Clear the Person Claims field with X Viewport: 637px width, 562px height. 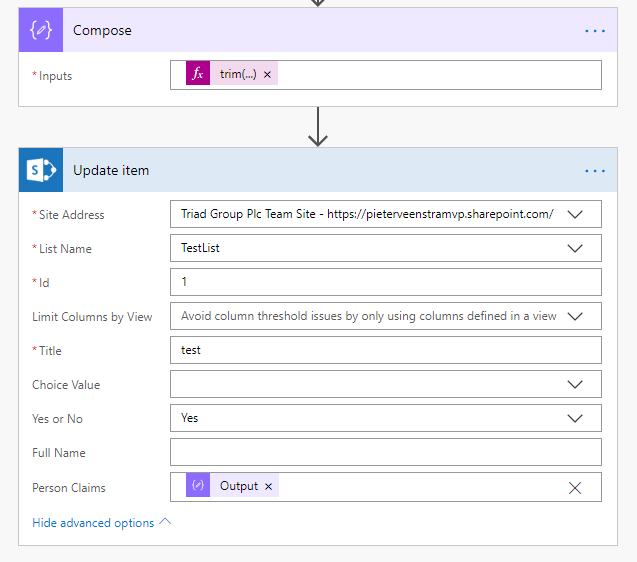coord(575,488)
